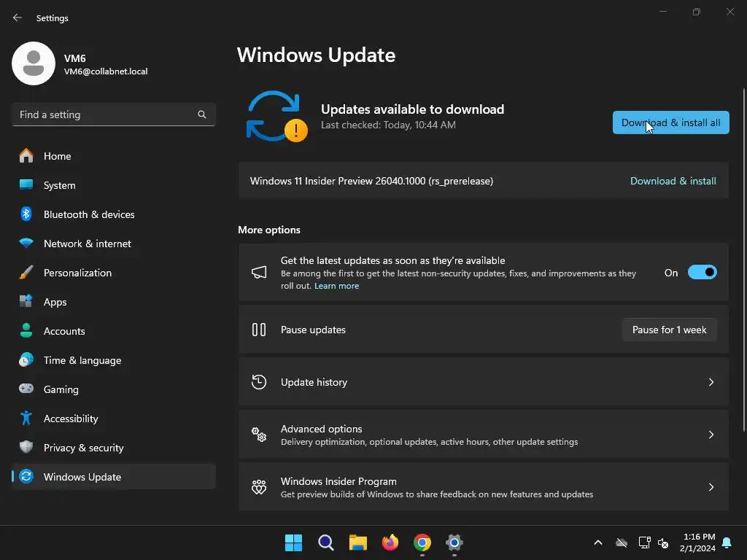Open Network & internet category

[x=114, y=244]
